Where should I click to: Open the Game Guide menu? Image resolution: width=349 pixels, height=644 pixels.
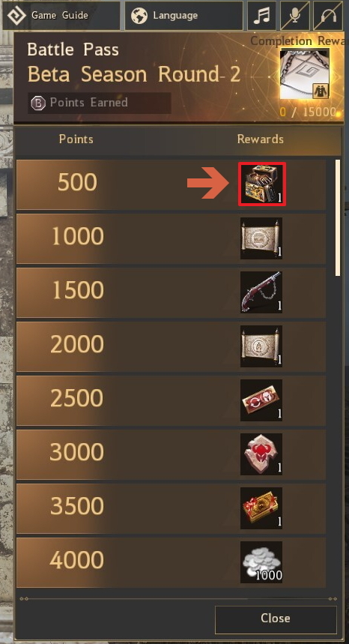tap(61, 16)
